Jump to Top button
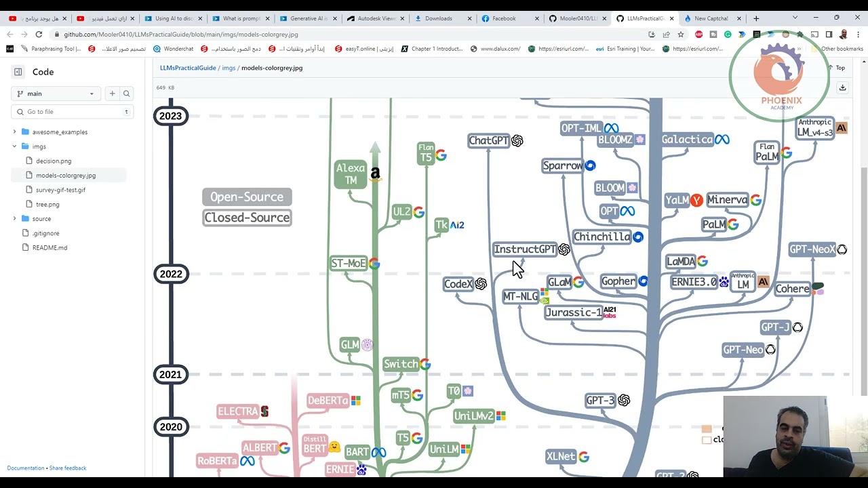This screenshot has height=488, width=868. [x=837, y=68]
